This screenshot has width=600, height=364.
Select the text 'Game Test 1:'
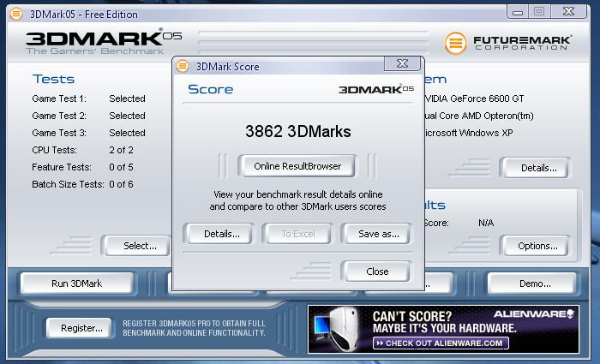[x=59, y=98]
